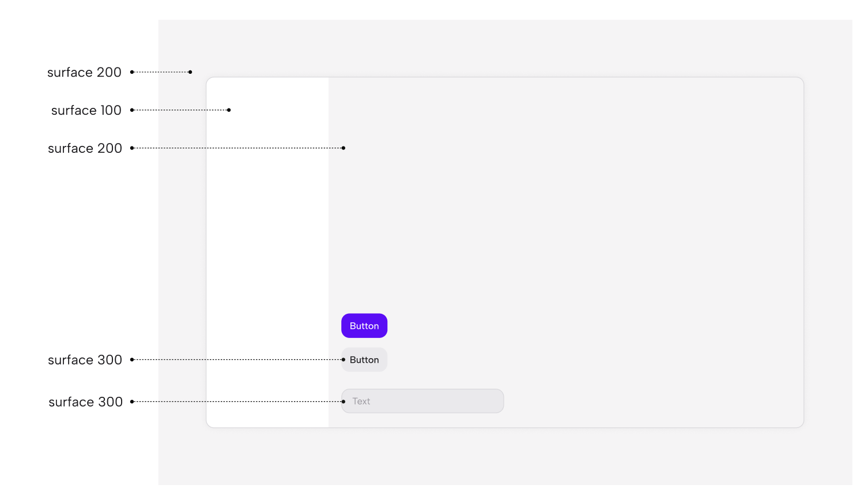Click the dot marker on the outer background

pos(190,72)
